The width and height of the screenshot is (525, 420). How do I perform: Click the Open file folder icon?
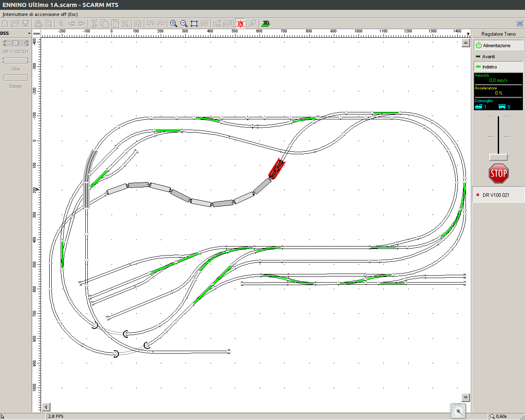click(15, 24)
